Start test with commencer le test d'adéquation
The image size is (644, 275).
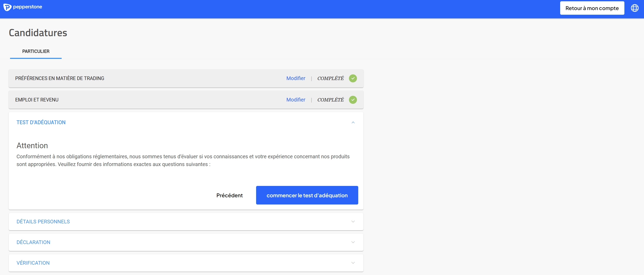307,195
